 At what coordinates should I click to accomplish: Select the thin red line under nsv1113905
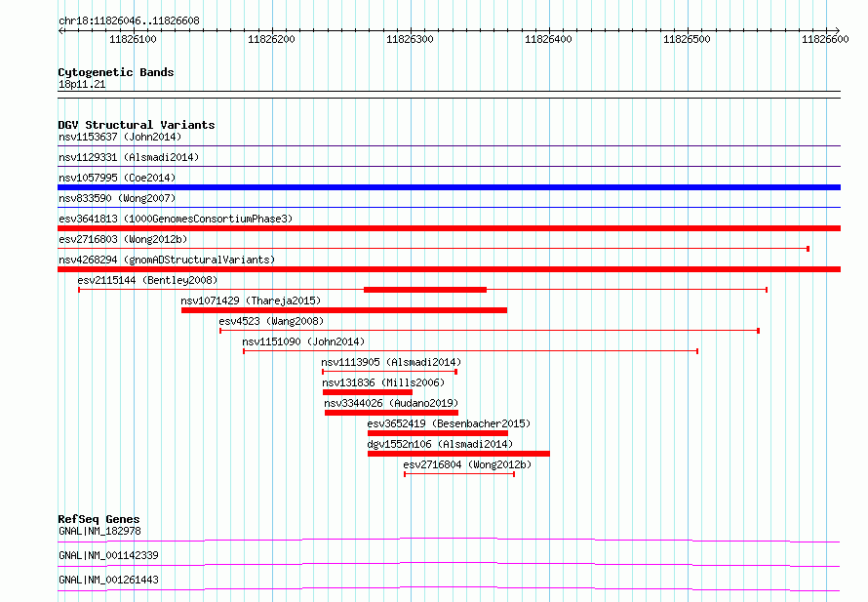[x=390, y=372]
